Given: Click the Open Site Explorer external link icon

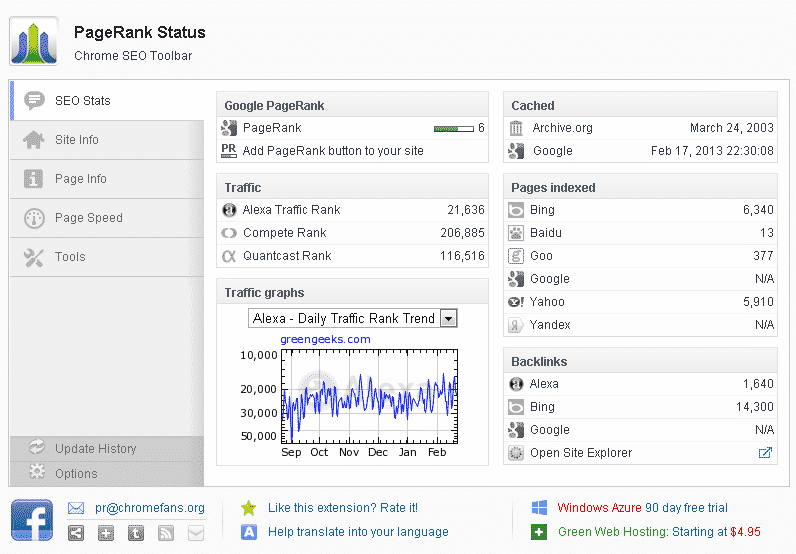Looking at the screenshot, I should coord(765,453).
